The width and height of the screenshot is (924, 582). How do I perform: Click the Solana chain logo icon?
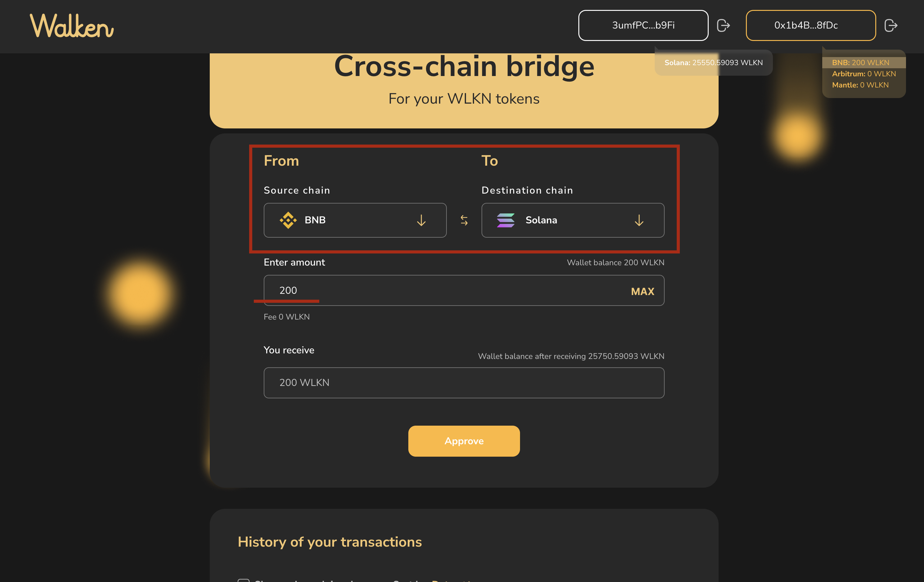point(505,220)
